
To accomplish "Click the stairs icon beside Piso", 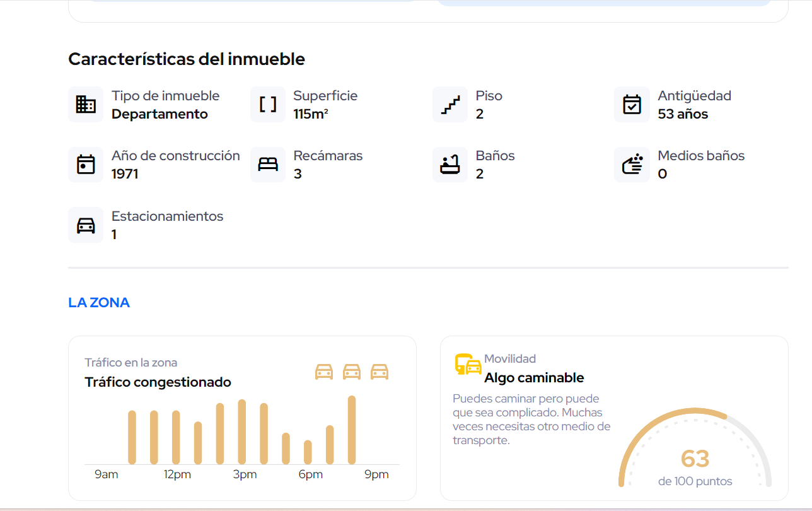I will coord(450,105).
